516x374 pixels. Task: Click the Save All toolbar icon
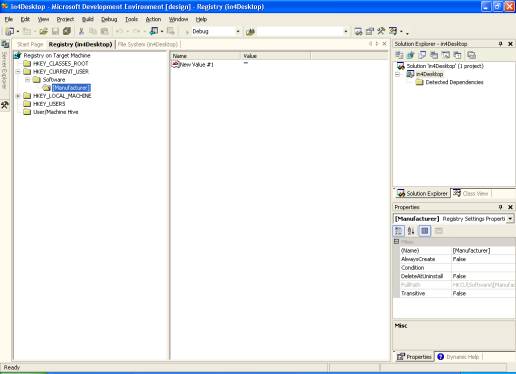[67, 31]
